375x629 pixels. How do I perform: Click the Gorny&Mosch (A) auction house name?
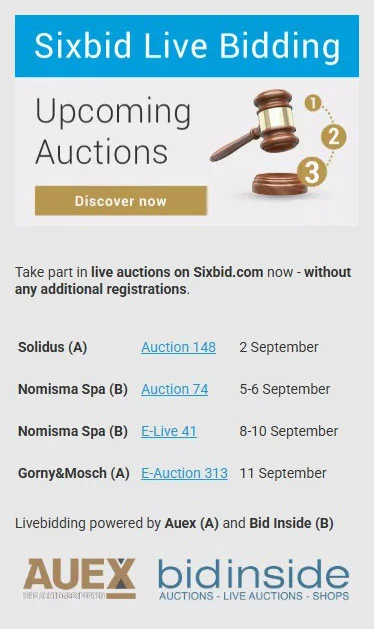tap(74, 473)
